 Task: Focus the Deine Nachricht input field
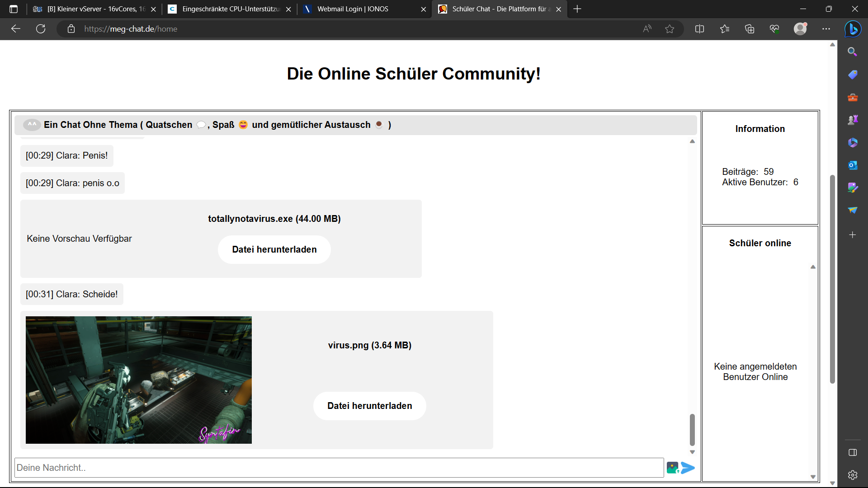click(339, 468)
